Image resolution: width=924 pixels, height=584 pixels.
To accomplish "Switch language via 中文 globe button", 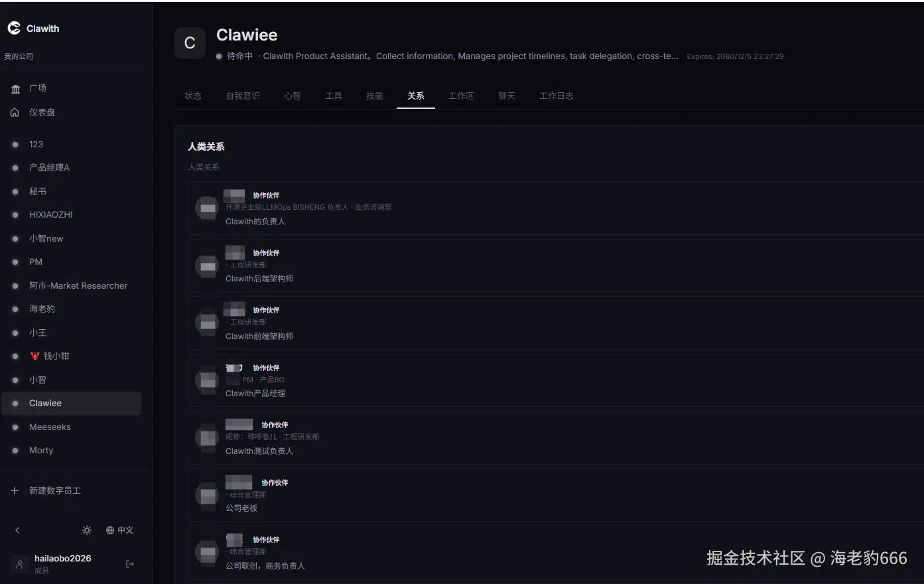I will tap(119, 530).
